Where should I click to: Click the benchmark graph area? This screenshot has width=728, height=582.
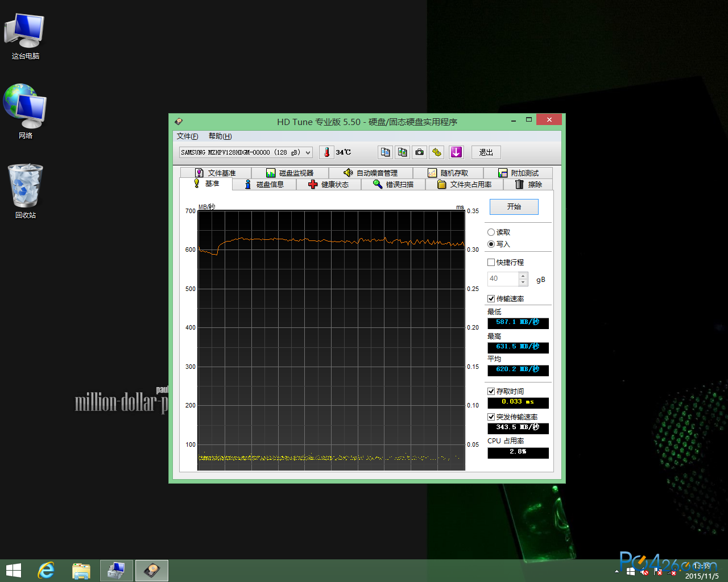[x=332, y=340]
